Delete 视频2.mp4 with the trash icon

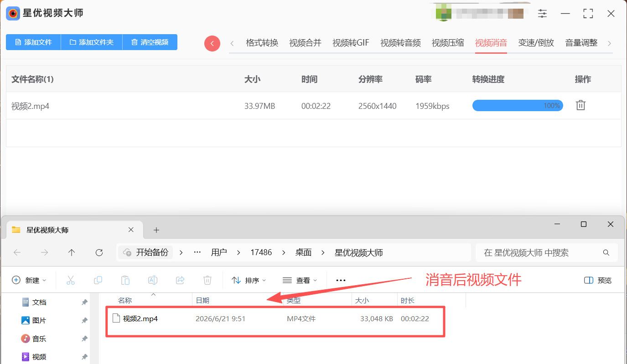(x=580, y=106)
